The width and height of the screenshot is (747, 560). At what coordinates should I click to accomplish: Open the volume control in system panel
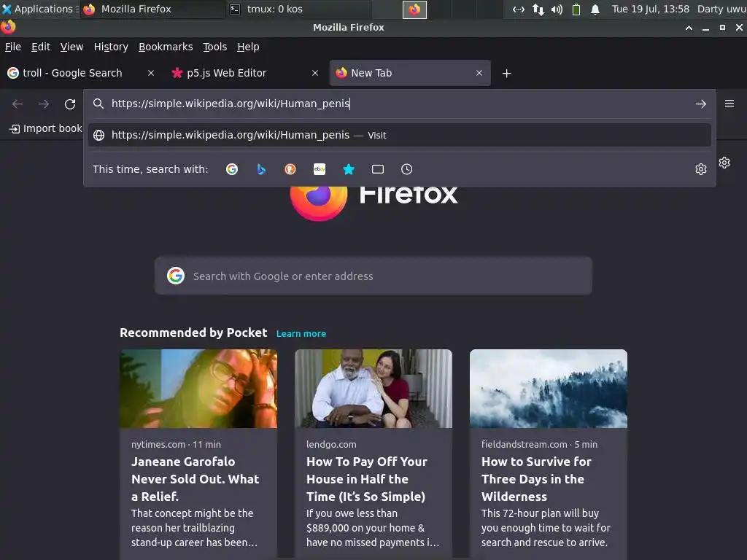(557, 9)
